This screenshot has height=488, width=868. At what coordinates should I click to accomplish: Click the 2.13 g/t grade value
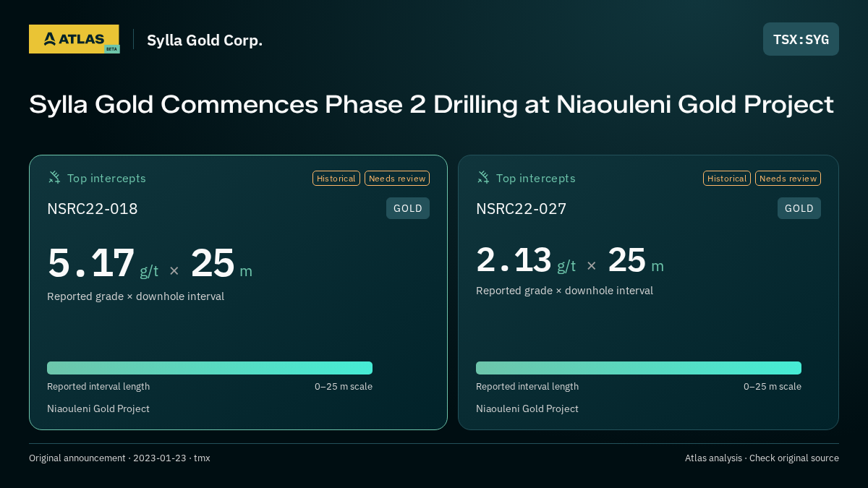click(x=526, y=260)
